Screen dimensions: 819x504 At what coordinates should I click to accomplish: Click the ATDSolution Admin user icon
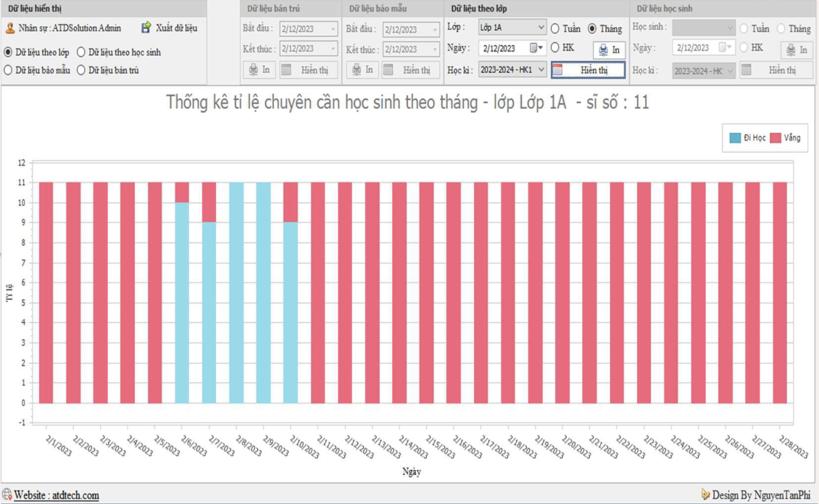tap(10, 28)
